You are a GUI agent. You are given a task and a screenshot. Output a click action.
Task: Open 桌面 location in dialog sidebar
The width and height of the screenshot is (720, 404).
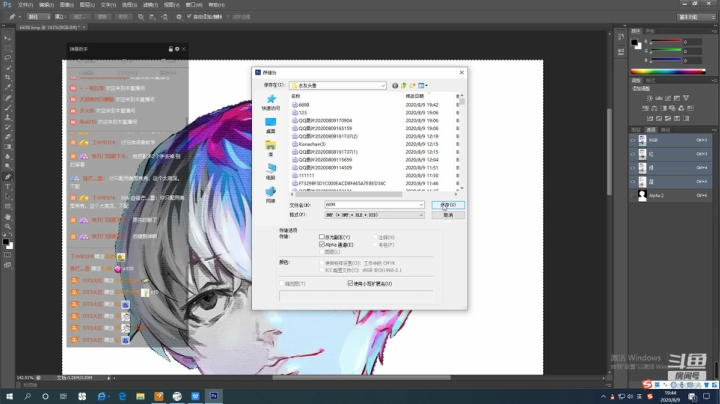pos(270,125)
